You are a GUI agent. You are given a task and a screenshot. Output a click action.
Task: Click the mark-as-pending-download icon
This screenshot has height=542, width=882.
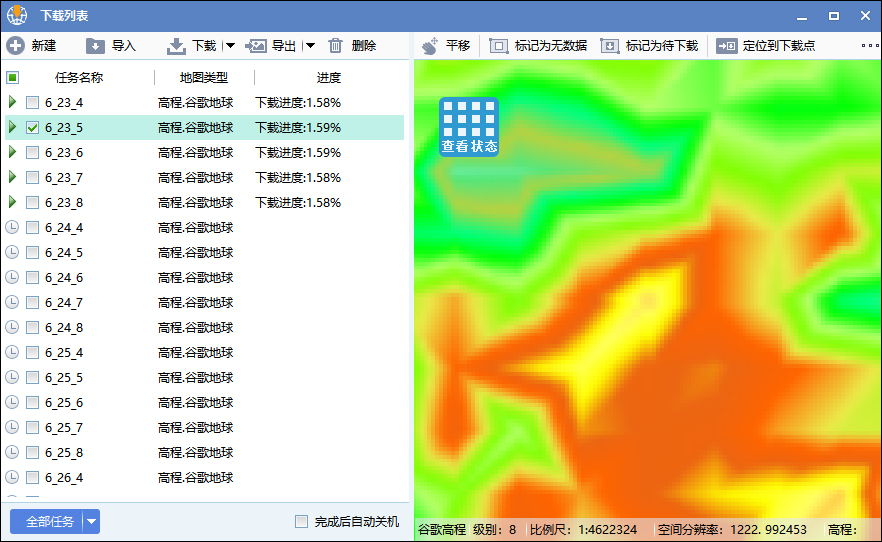coord(610,46)
